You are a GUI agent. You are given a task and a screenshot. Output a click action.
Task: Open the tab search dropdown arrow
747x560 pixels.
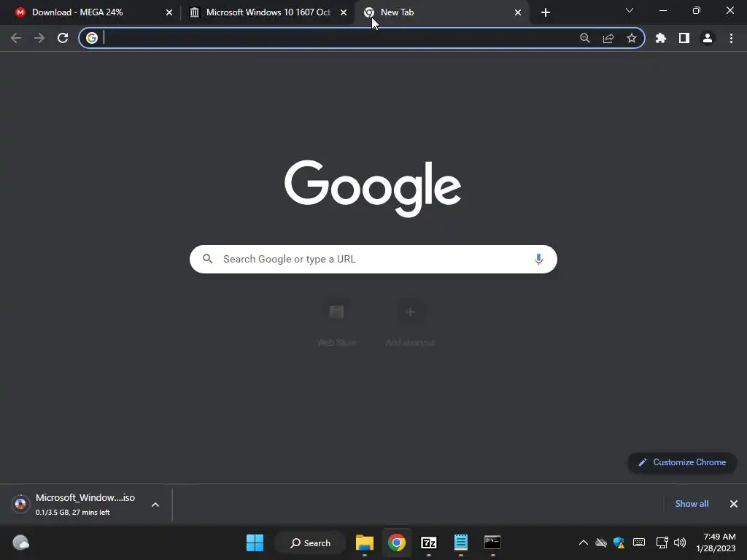pyautogui.click(x=630, y=10)
